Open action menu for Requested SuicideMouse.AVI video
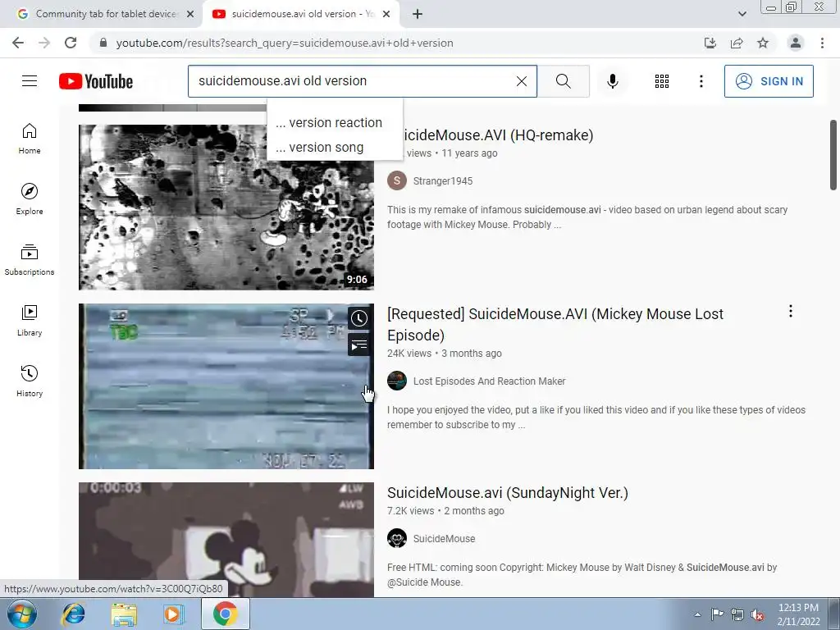Image resolution: width=840 pixels, height=630 pixels. pyautogui.click(x=790, y=311)
